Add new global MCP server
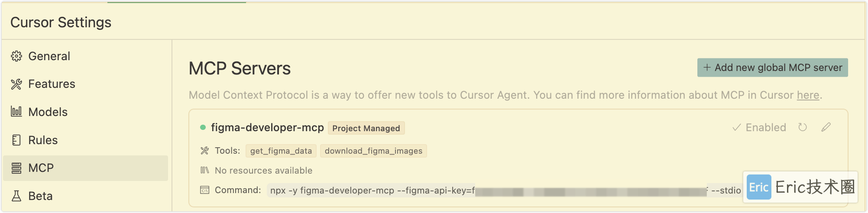The height and width of the screenshot is (213, 868). tap(773, 68)
